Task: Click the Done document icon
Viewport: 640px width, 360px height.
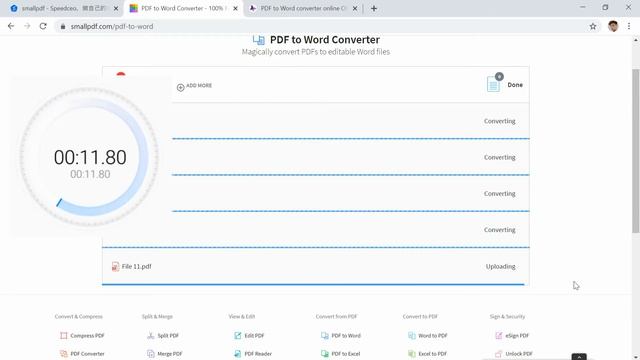Action: click(493, 84)
